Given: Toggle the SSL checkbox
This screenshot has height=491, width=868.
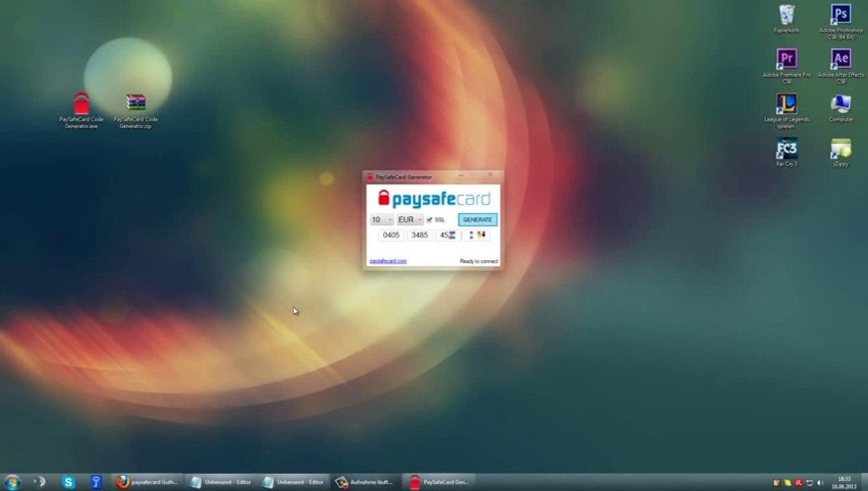Looking at the screenshot, I should (x=429, y=220).
